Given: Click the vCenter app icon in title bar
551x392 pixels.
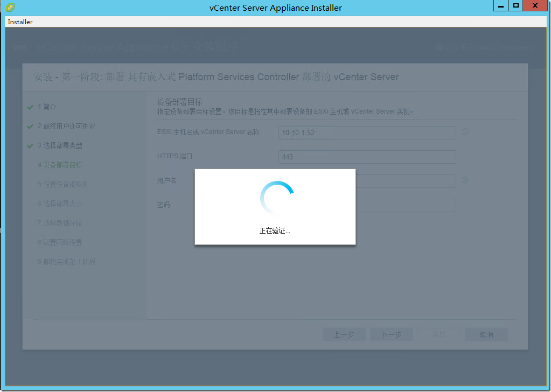Looking at the screenshot, I should coord(10,8).
